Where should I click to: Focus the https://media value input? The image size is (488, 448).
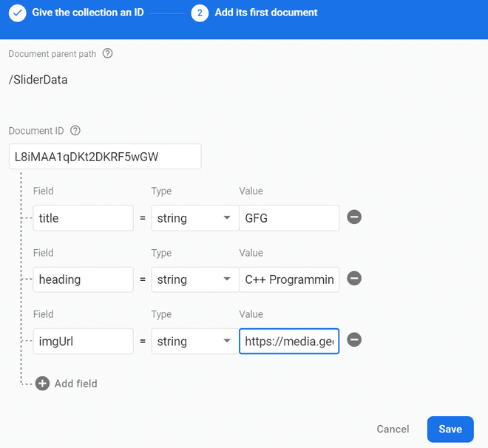(289, 342)
